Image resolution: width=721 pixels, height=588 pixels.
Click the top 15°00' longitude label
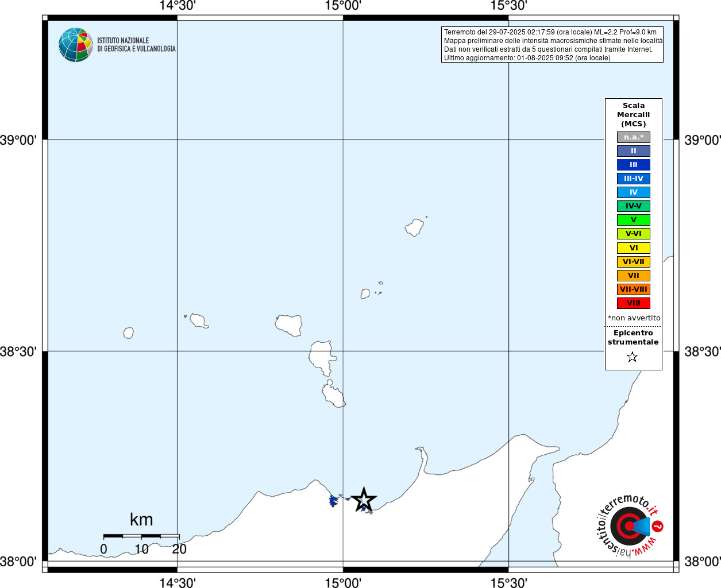click(x=343, y=6)
